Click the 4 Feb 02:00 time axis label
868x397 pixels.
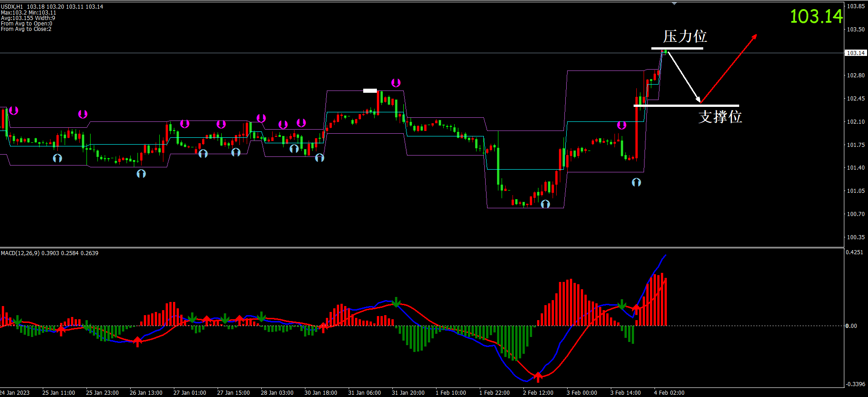[x=669, y=393]
